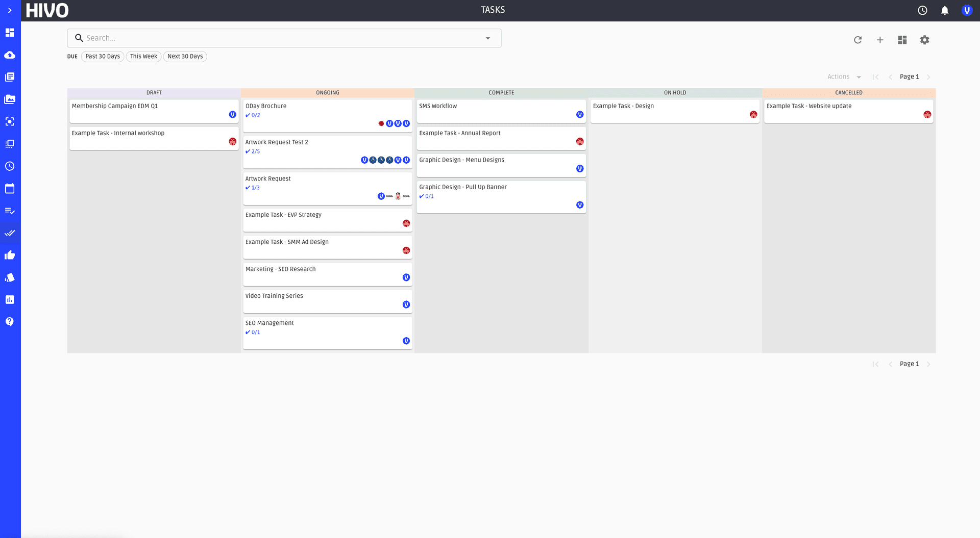Open the help question mark icon
The image size is (980, 538).
click(x=10, y=322)
